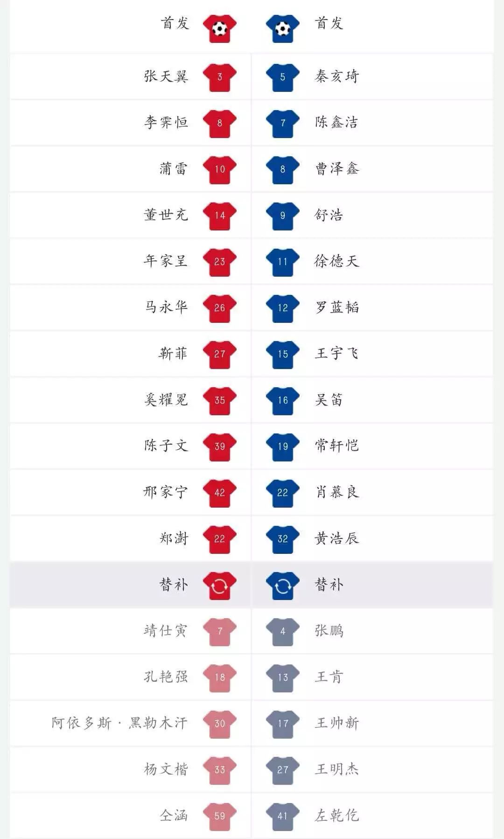Image resolution: width=504 pixels, height=839 pixels.
Task: Click the blue substitutes swap icon
Action: tap(282, 586)
